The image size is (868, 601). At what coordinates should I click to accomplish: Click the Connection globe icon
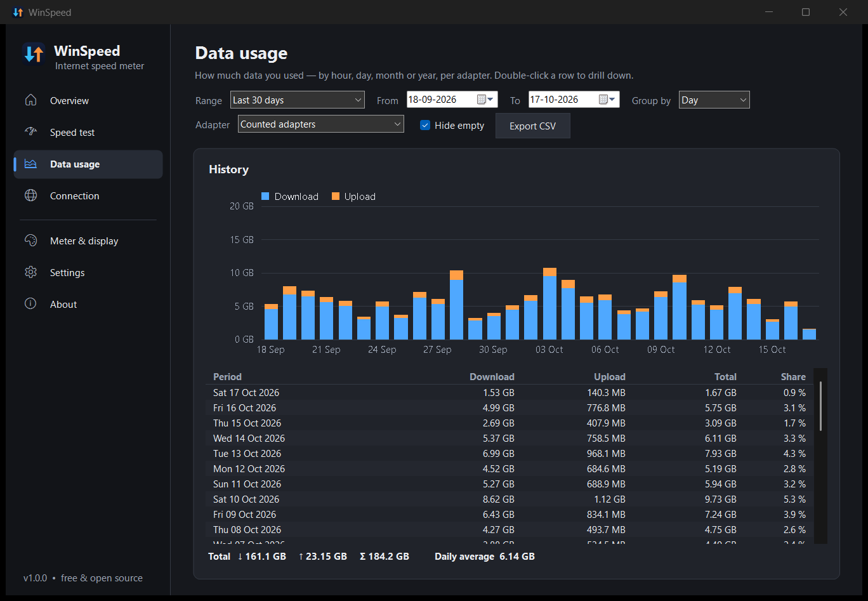(30, 195)
